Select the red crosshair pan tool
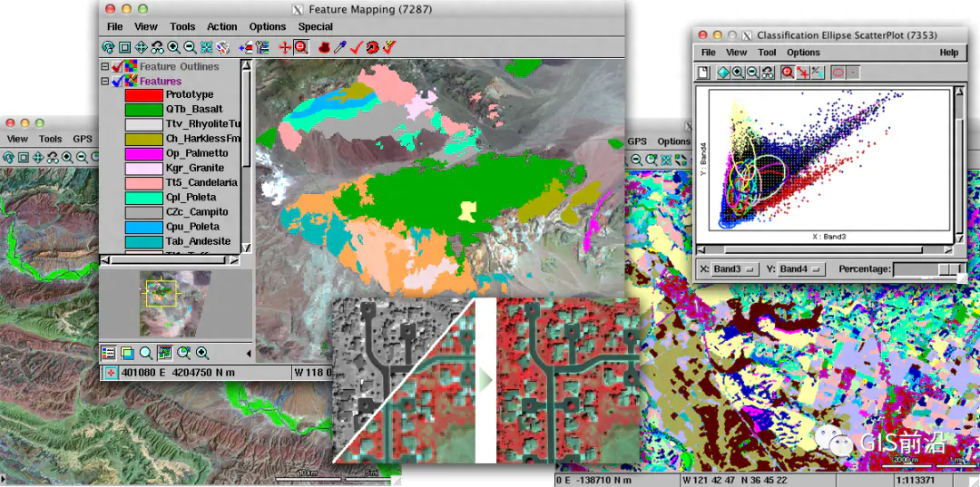This screenshot has height=487, width=980. [x=285, y=47]
